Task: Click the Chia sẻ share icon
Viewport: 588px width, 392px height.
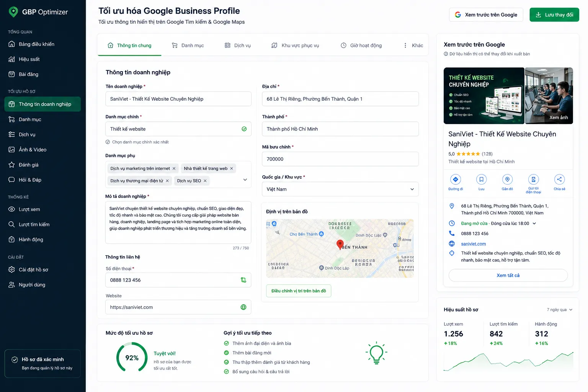Action: (559, 179)
